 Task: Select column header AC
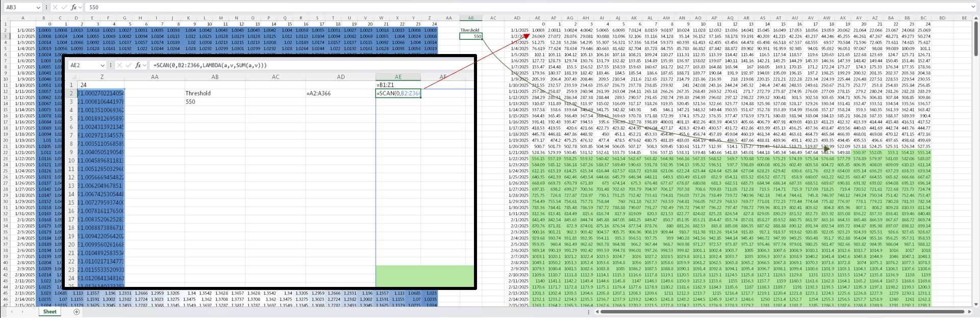493,18
